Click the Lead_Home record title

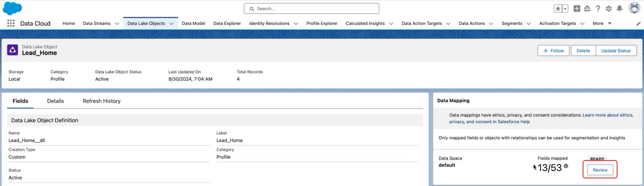click(x=39, y=53)
